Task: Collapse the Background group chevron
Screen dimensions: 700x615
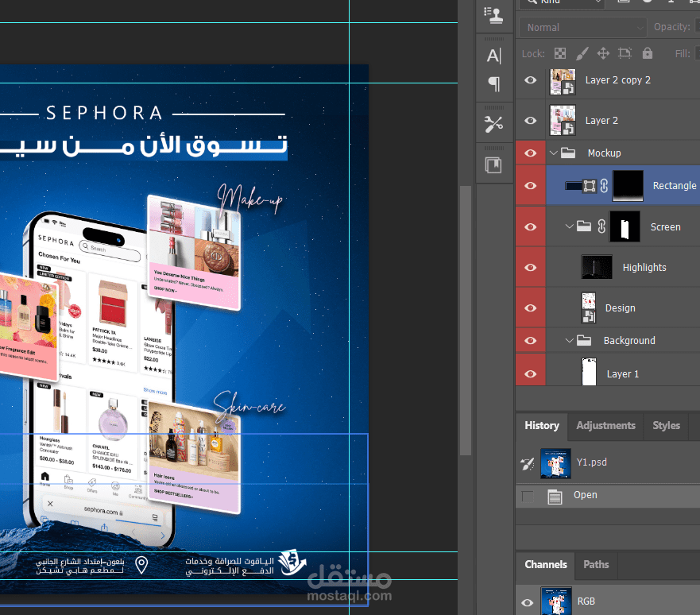Action: (569, 341)
